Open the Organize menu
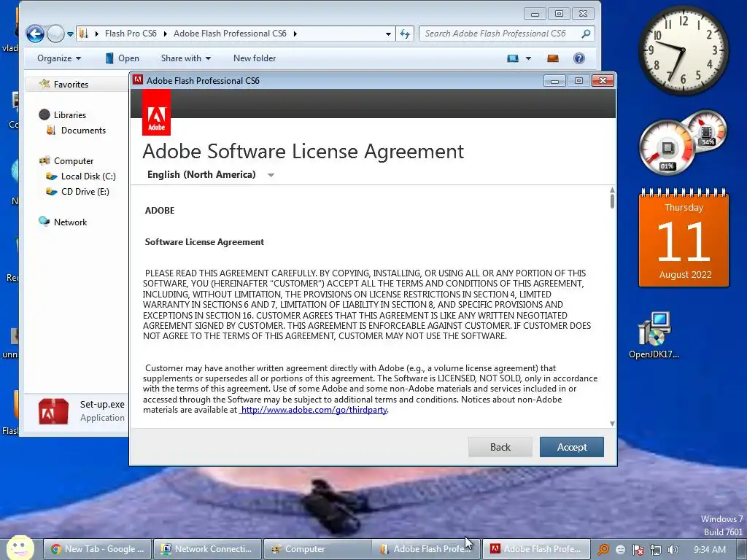Image resolution: width=747 pixels, height=560 pixels. (59, 58)
